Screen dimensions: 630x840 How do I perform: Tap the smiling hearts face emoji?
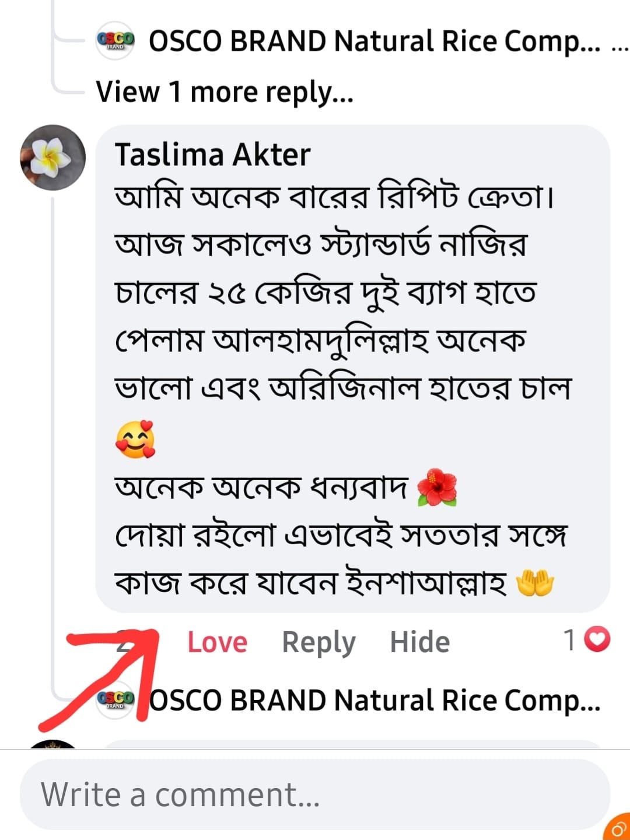pos(135,439)
